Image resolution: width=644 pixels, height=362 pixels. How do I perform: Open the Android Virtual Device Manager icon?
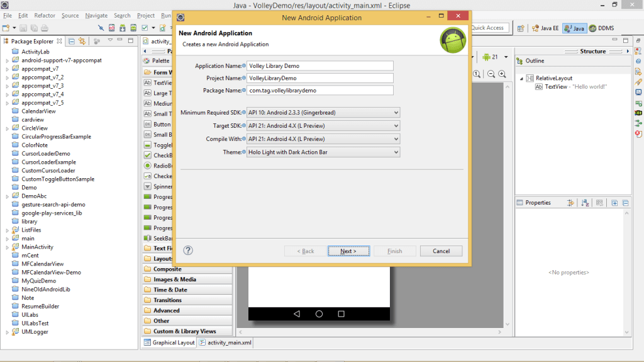click(x=133, y=28)
